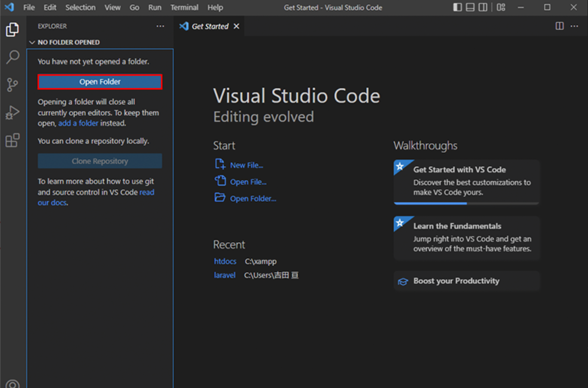This screenshot has height=388, width=588.
Task: Open the Search view icon
Action: pyautogui.click(x=12, y=57)
